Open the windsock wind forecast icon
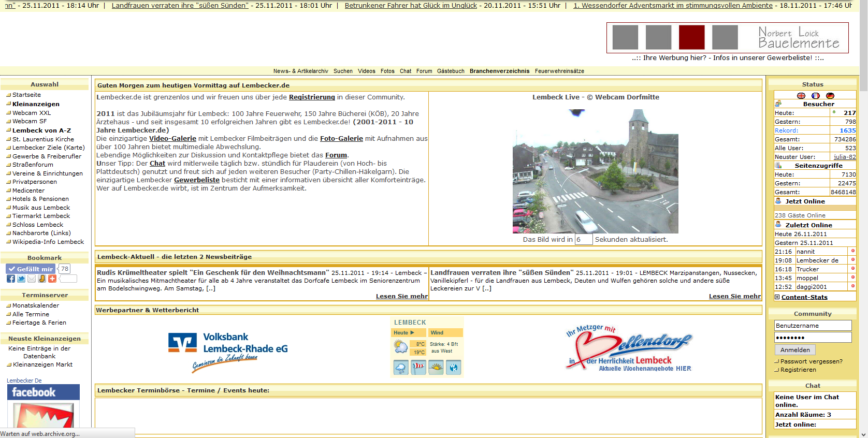This screenshot has width=868, height=438. [x=418, y=368]
